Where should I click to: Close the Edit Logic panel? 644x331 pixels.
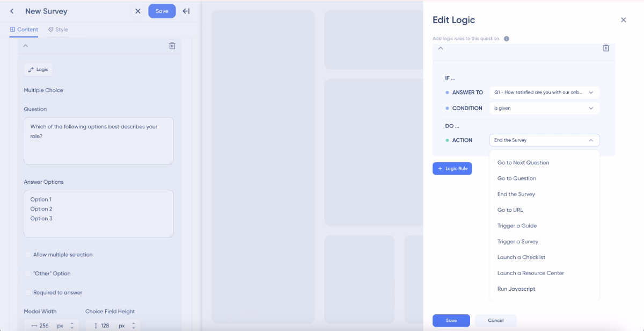coord(623,20)
